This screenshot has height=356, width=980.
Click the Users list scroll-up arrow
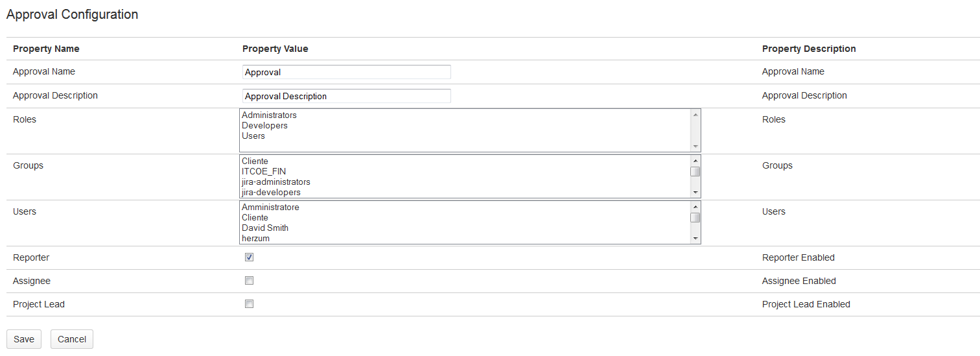[695, 207]
